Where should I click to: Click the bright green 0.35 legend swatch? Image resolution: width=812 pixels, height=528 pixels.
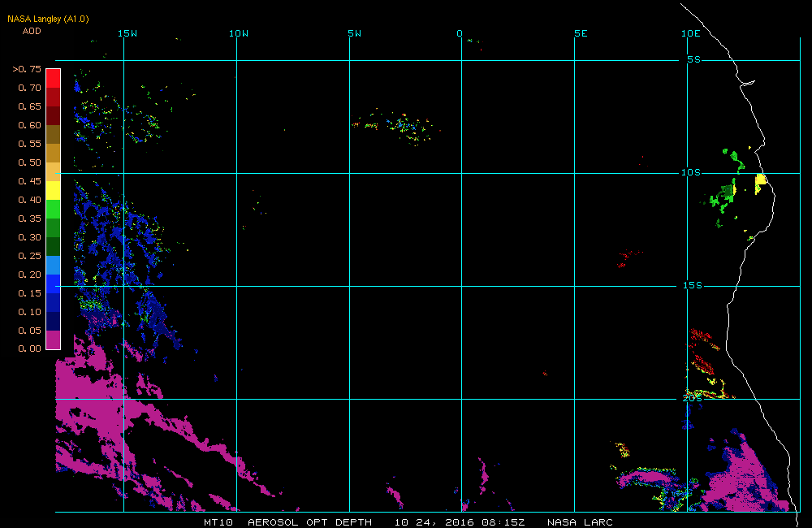click(53, 210)
